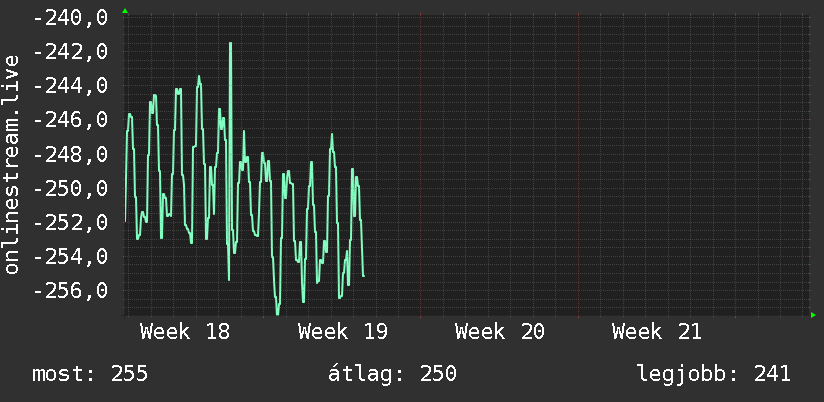Click the green arrow atop the Y axis
This screenshot has height=402, width=824.
(125, 11)
